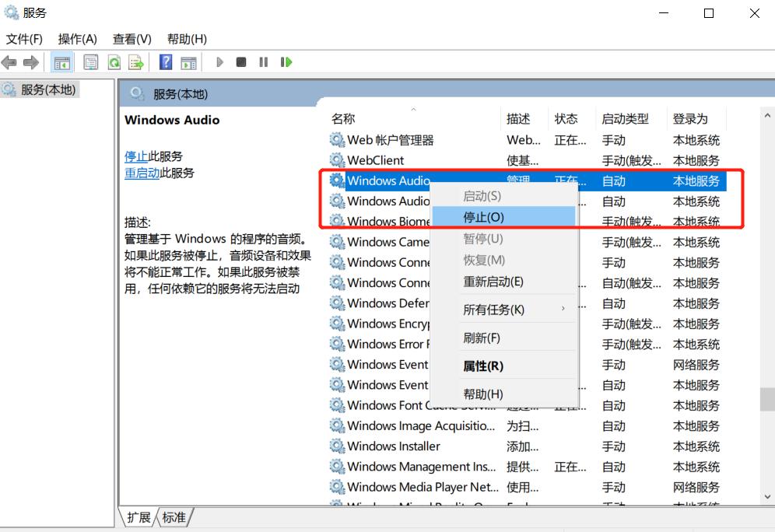Open the properties sheet toolbar icon

coord(90,62)
